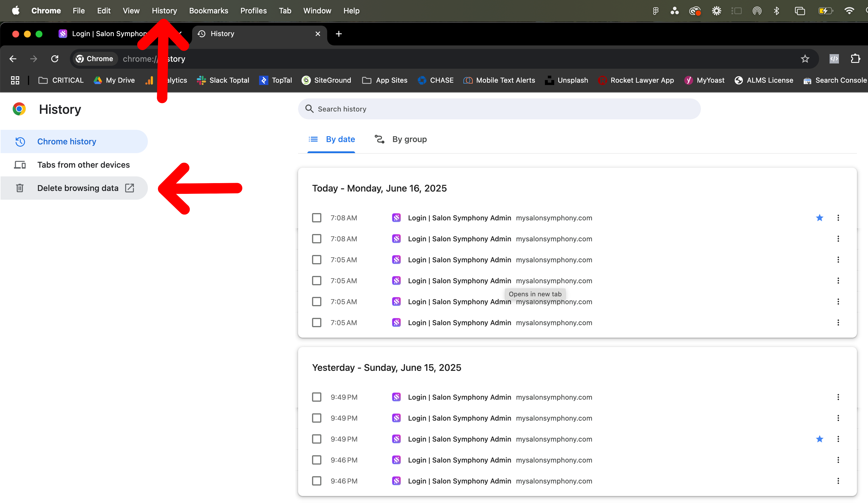Open actions menu for last 9:46 PM entry
The width and height of the screenshot is (868, 503).
tap(838, 481)
